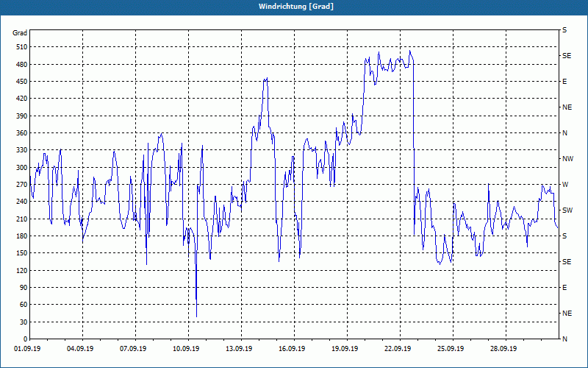Select the y-axis value 30
This screenshot has width=588, height=368.
point(24,322)
